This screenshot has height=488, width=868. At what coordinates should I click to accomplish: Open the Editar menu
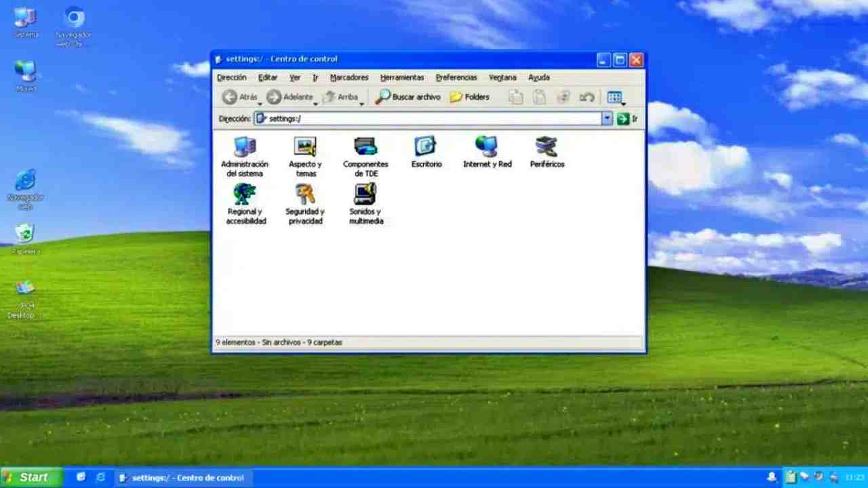(268, 77)
